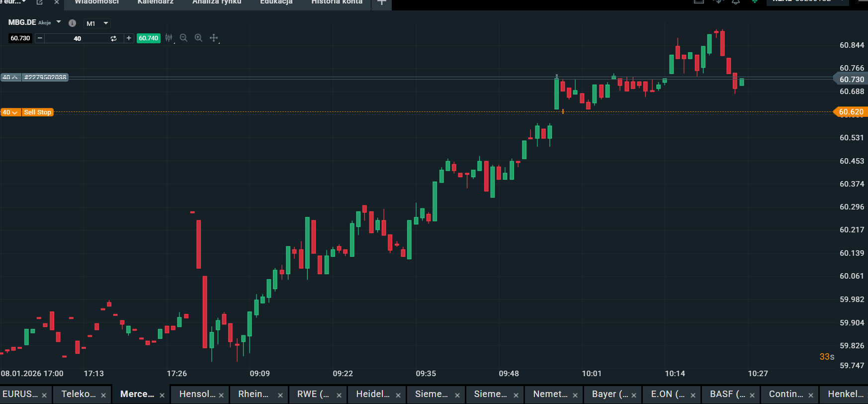Image resolution: width=868 pixels, height=404 pixels.
Task: Buy at the green 60.740 price
Action: [x=148, y=38]
